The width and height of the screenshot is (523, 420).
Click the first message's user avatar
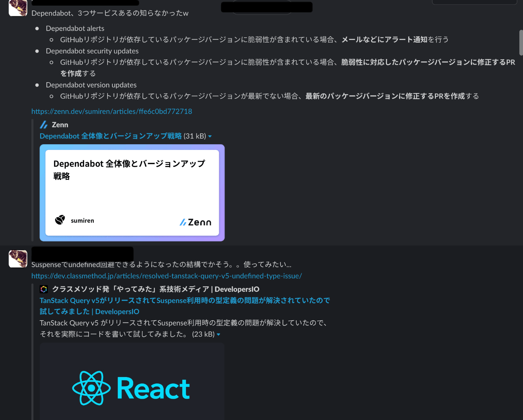[18, 7]
